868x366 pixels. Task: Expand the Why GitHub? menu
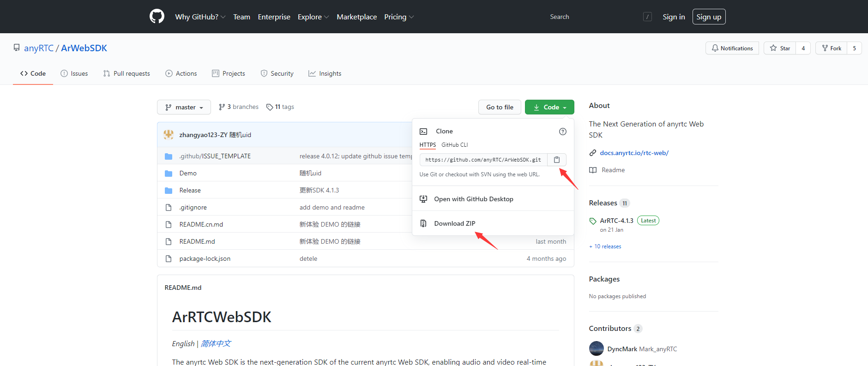pos(200,17)
